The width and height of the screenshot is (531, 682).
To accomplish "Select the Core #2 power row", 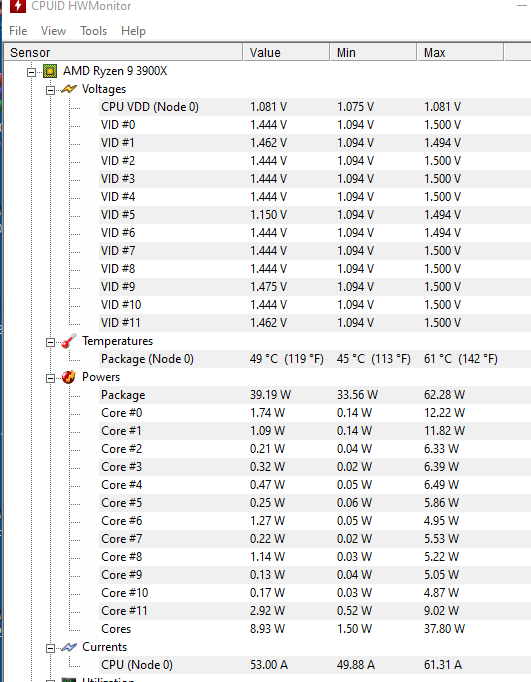I will click(315, 449).
